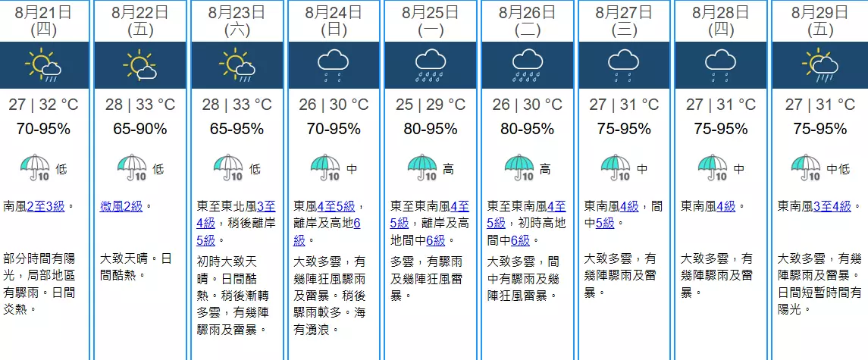
Task: Click the August 24 light rain cloud icon
Action: click(x=334, y=65)
